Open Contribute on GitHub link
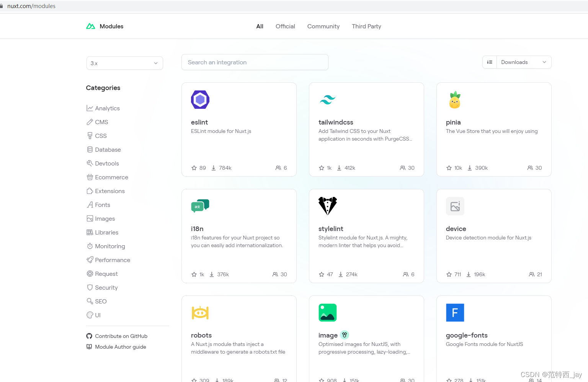588x382 pixels. click(x=121, y=336)
